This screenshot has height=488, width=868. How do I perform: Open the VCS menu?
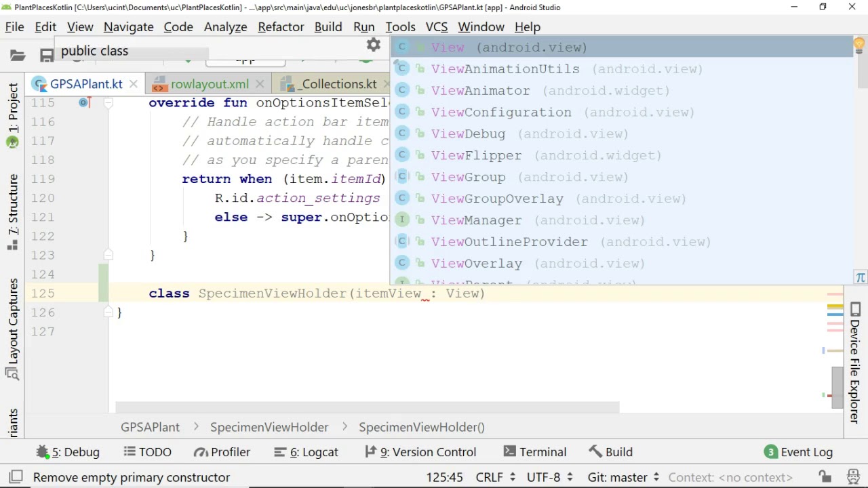click(x=436, y=27)
